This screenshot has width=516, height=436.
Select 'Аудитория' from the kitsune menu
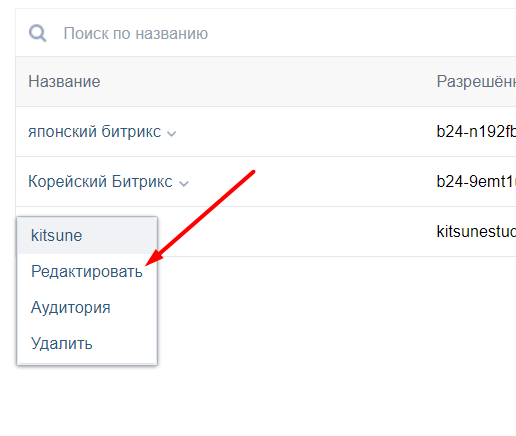pos(70,307)
